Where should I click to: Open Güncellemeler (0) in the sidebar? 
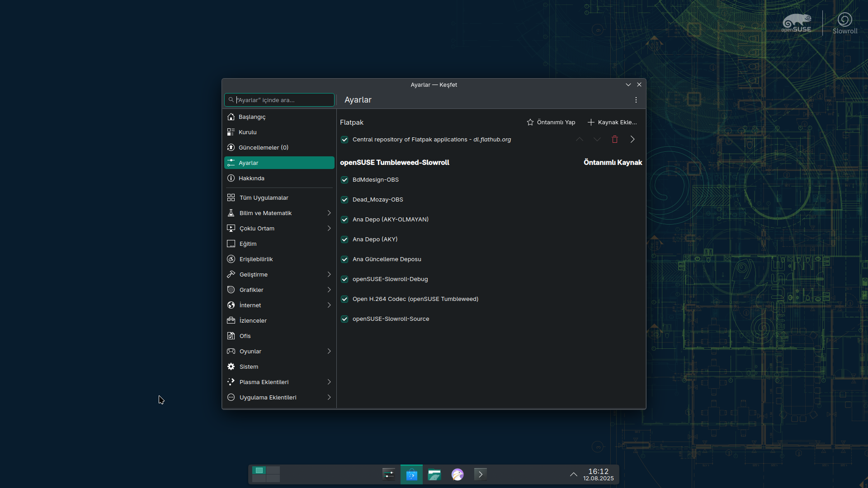[x=279, y=147]
